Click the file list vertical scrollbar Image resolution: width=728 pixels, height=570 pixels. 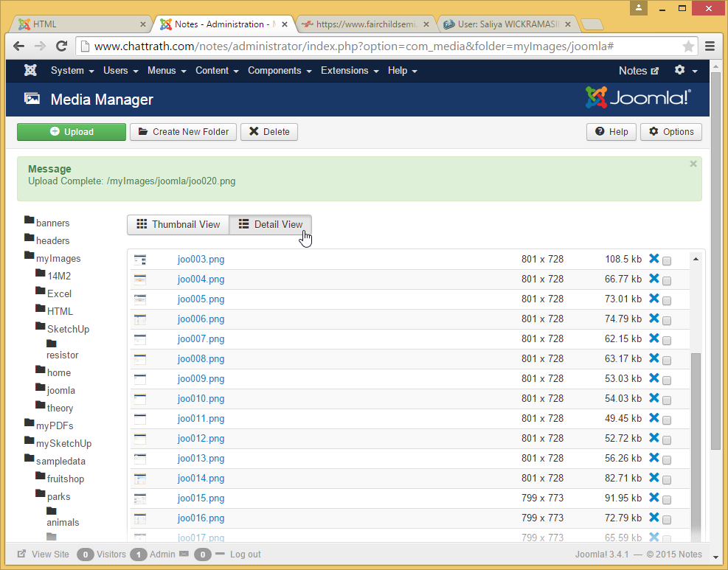click(x=694, y=442)
